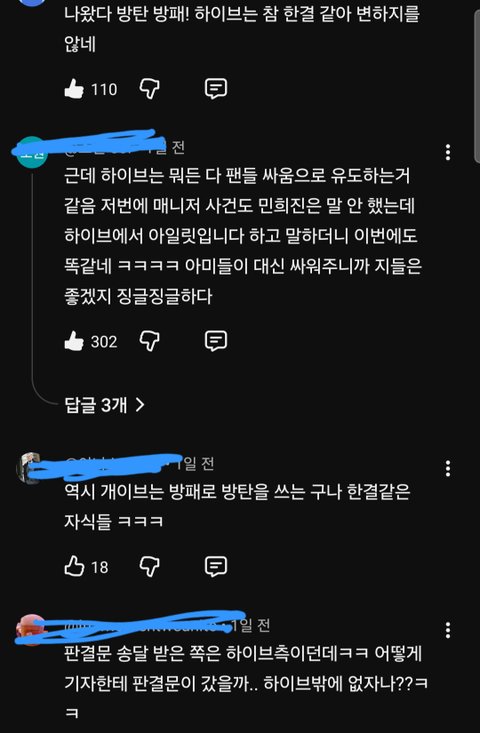Dislike the comment with 302 likes
Viewport: 480px width, 733px height.
(x=150, y=341)
